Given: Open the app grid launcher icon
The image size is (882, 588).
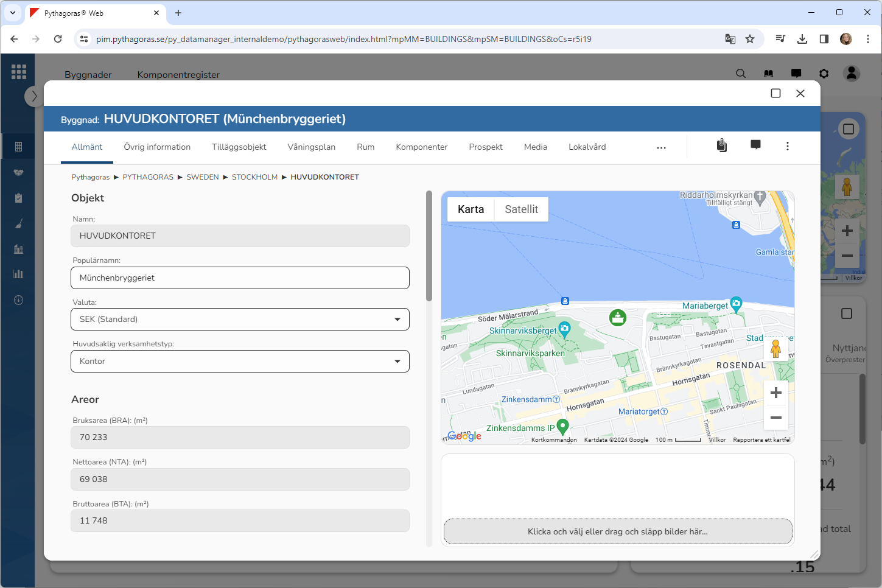Looking at the screenshot, I should pyautogui.click(x=19, y=72).
